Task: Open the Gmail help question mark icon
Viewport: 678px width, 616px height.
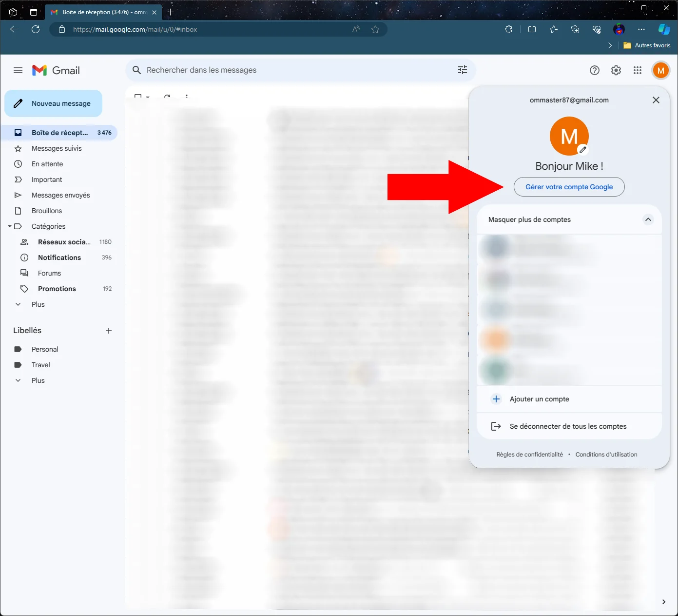Action: [x=595, y=70]
